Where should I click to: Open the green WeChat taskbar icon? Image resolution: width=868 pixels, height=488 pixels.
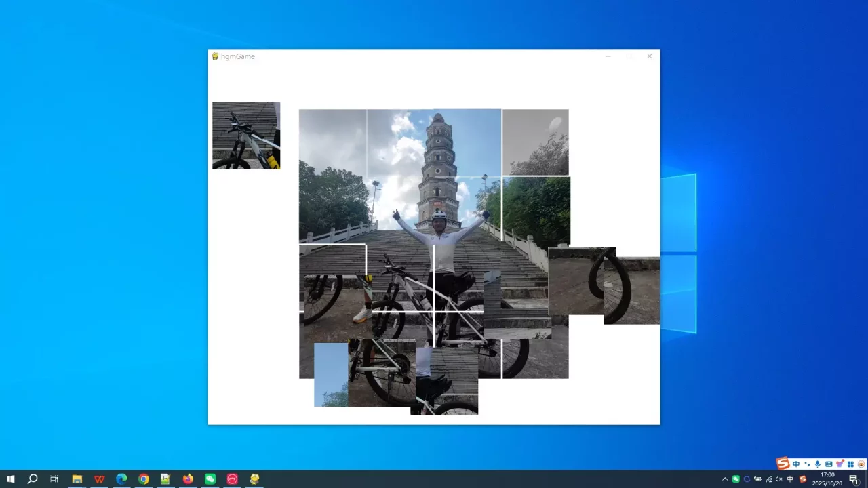point(210,479)
